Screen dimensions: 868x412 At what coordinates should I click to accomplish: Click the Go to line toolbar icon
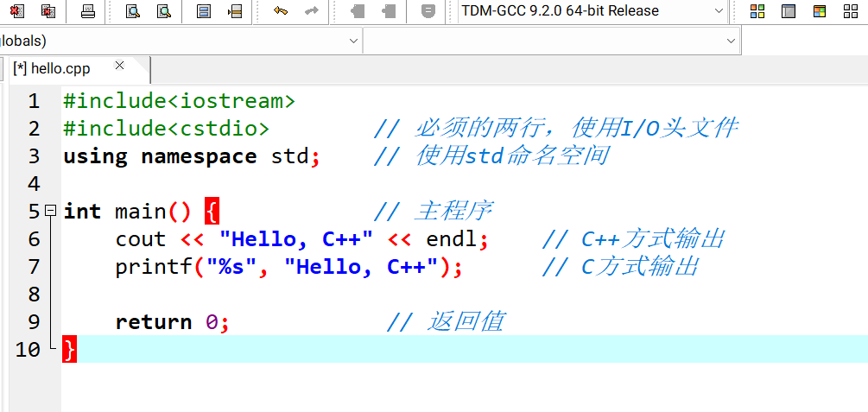pos(234,11)
